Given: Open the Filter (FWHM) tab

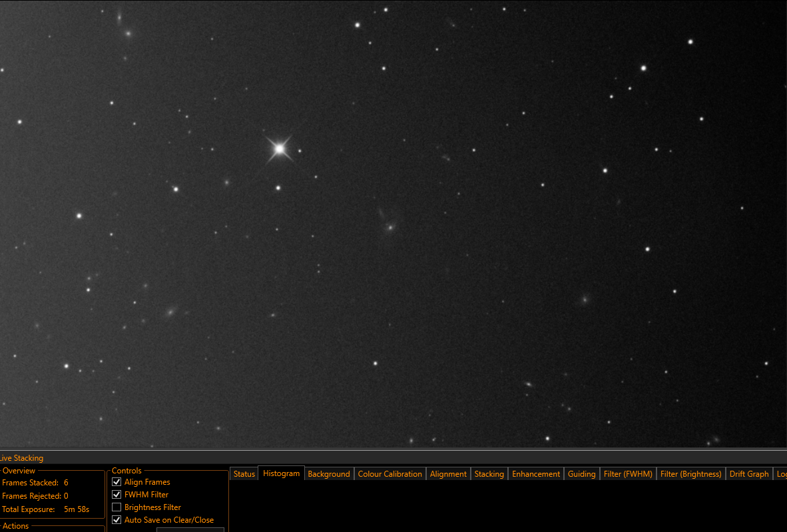Looking at the screenshot, I should tap(628, 474).
